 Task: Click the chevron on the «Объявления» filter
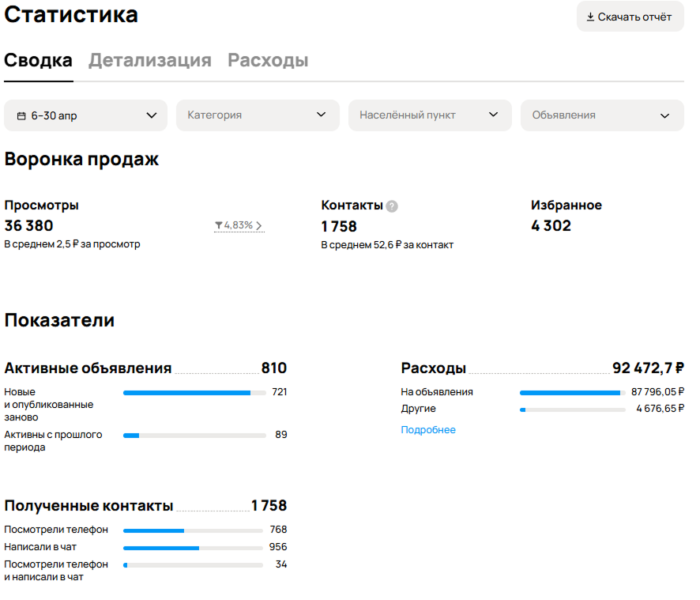665,115
